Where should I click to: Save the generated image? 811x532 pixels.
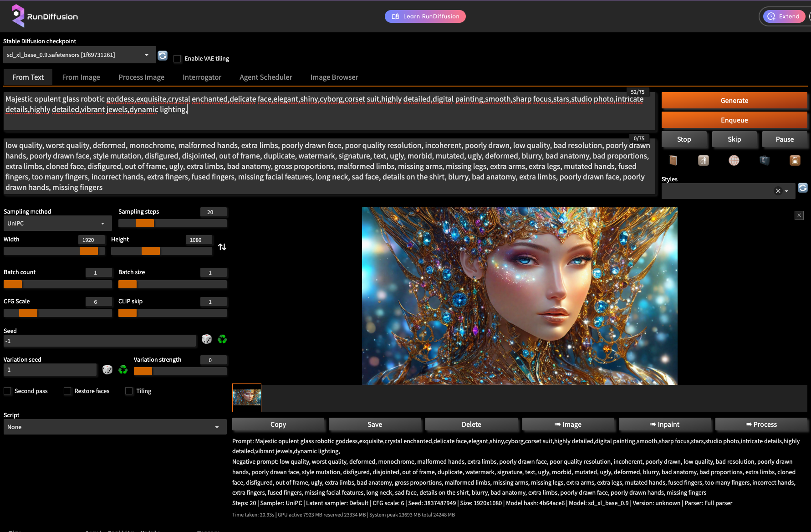(375, 425)
